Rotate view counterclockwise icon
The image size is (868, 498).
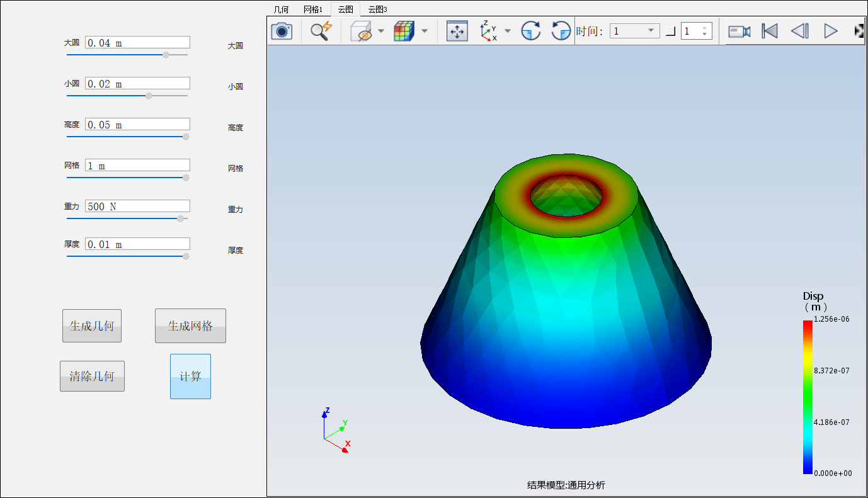[561, 31]
